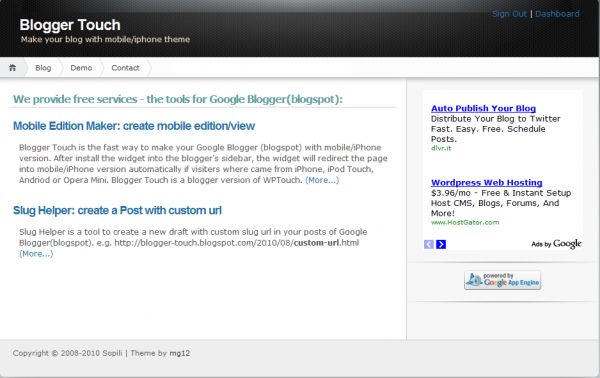This screenshot has height=378, width=600.
Task: Select the "We provide free services" heading
Action: pyautogui.click(x=178, y=99)
